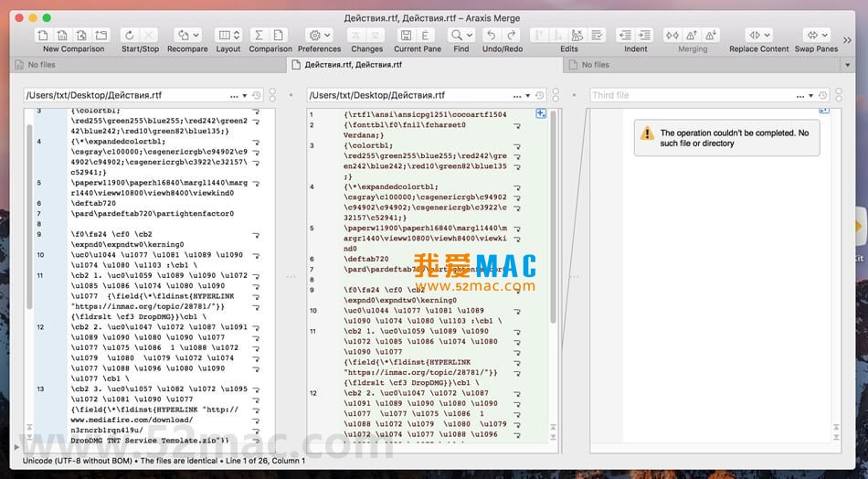Click middle pane vertical scrollbar thumb

[x=553, y=217]
